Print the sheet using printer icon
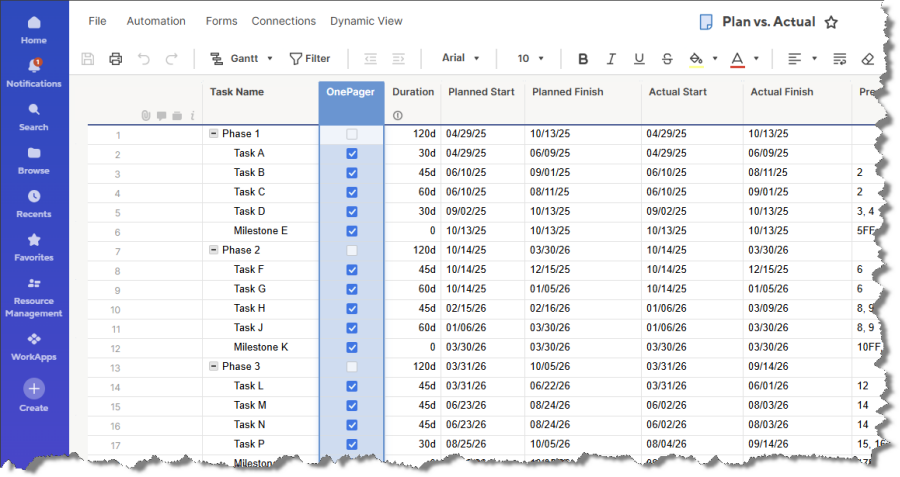 coord(115,59)
